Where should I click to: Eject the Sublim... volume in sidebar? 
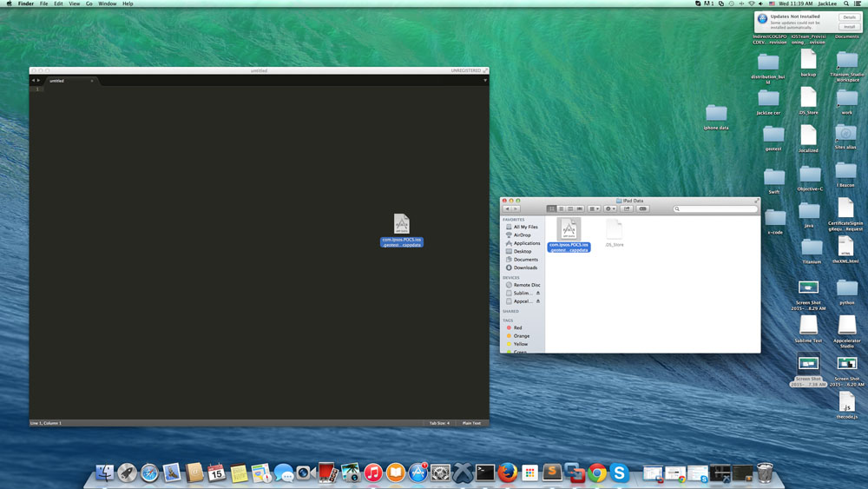[537, 293]
